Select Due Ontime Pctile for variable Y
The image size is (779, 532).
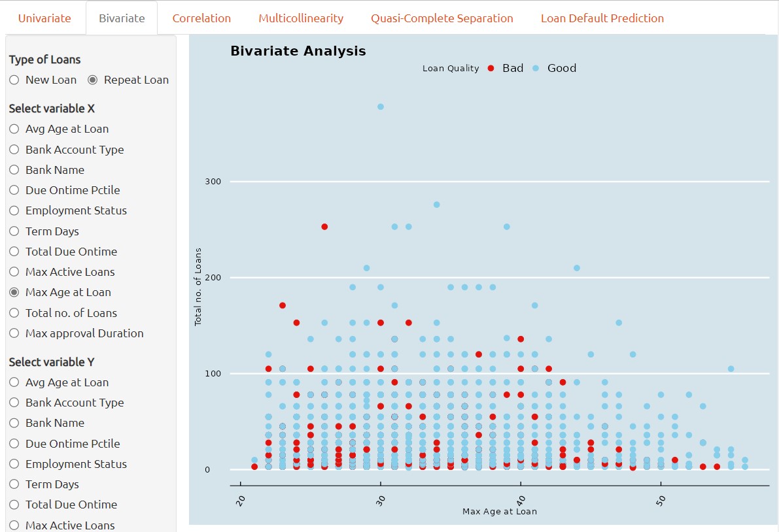click(14, 444)
